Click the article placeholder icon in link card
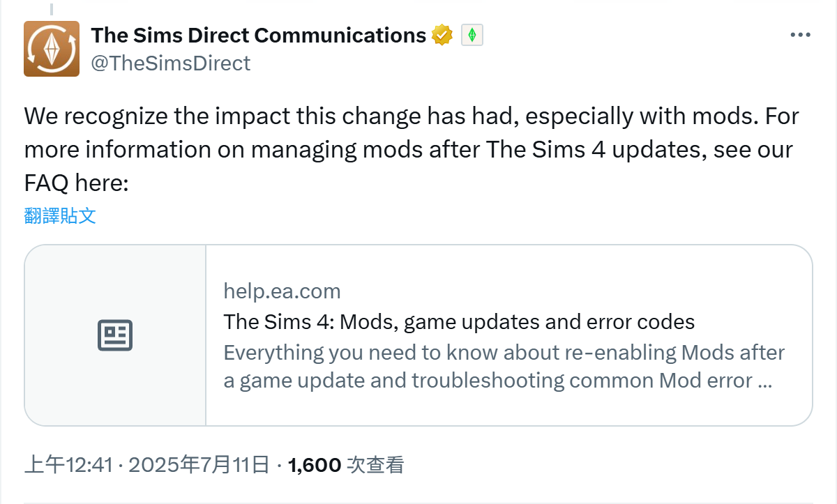 click(114, 335)
